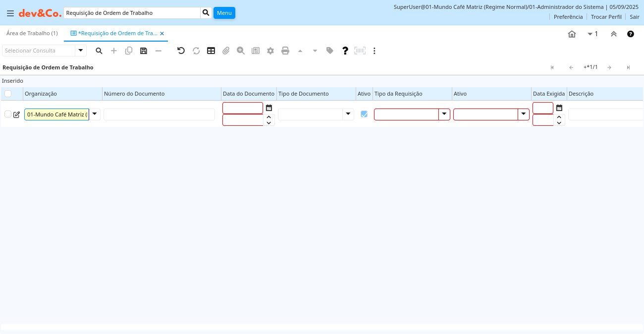Image resolution: width=644 pixels, height=334 pixels.
Task: Click the Print icon in the toolbar
Action: [x=285, y=51]
